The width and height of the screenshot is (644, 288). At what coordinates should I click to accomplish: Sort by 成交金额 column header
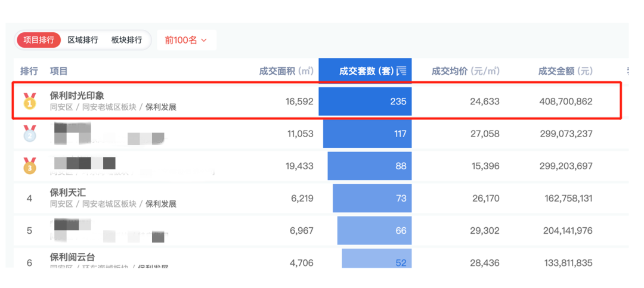click(565, 71)
